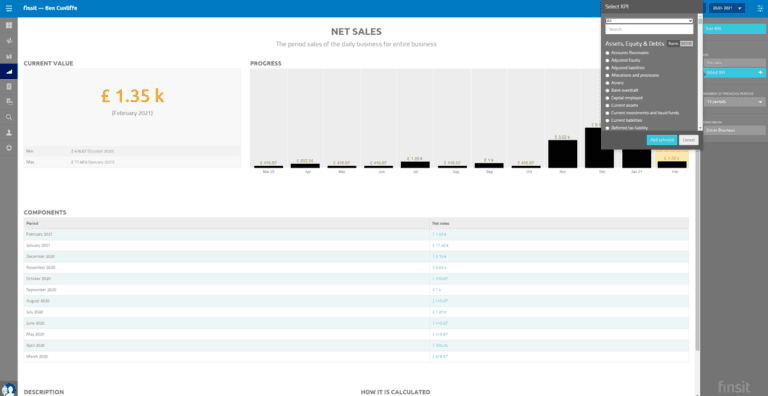Open the settings gear icon in sidebar
768x396 pixels.
(x=9, y=148)
